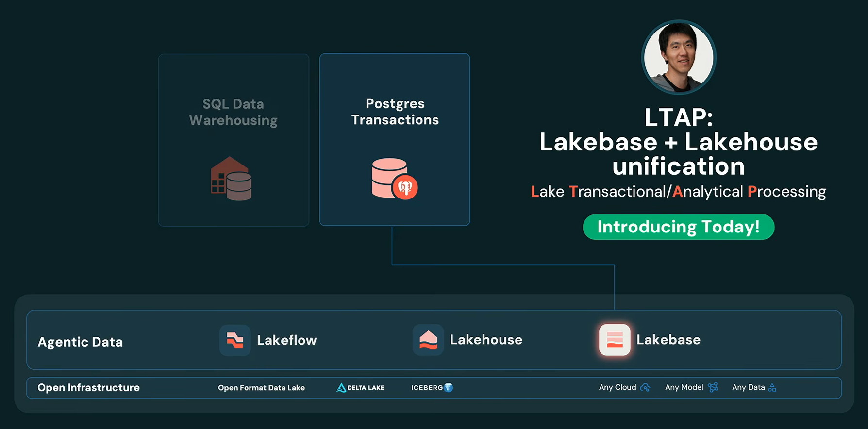Click the Any Cloud icon

click(645, 387)
